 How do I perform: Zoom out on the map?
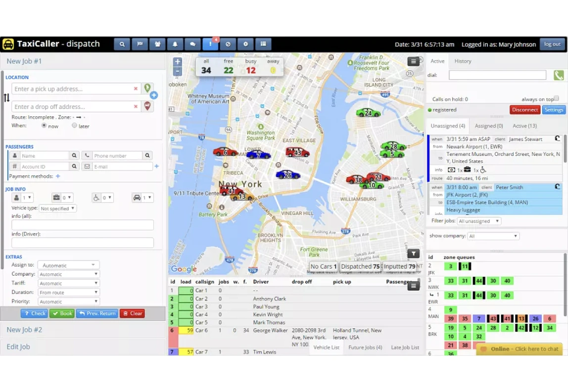[x=178, y=71]
